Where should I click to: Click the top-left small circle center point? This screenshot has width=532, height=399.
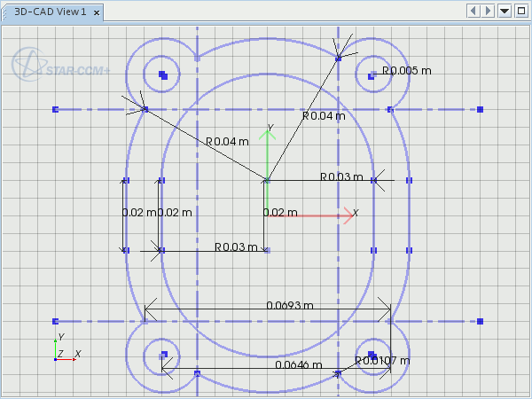163,76
